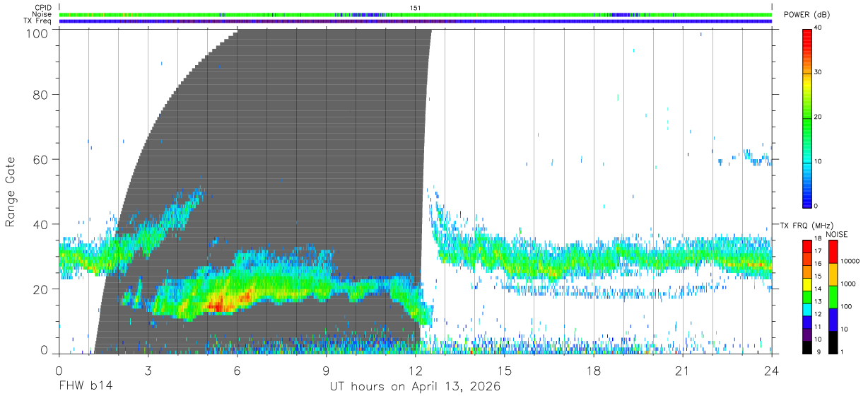The image size is (868, 401).
Task: Click the CPID value '151'
Action: [x=415, y=8]
